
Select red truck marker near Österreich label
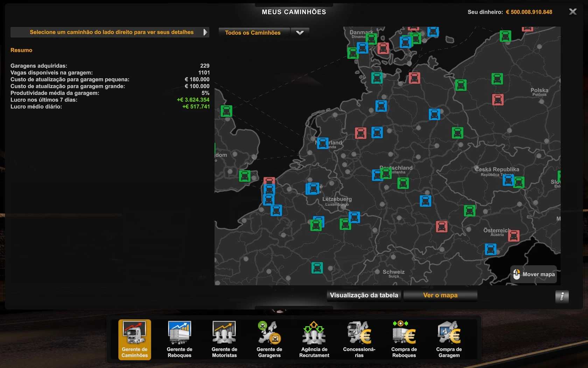[513, 236]
